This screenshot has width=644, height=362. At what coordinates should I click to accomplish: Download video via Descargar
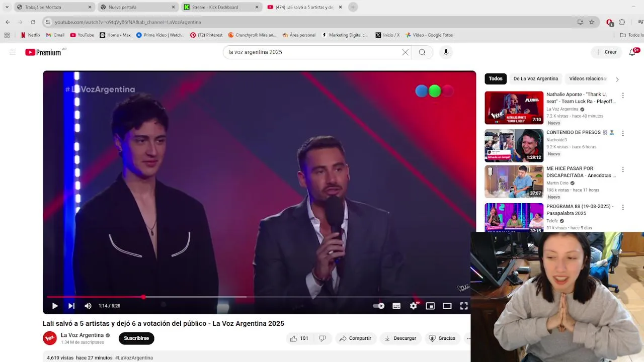pos(400,338)
